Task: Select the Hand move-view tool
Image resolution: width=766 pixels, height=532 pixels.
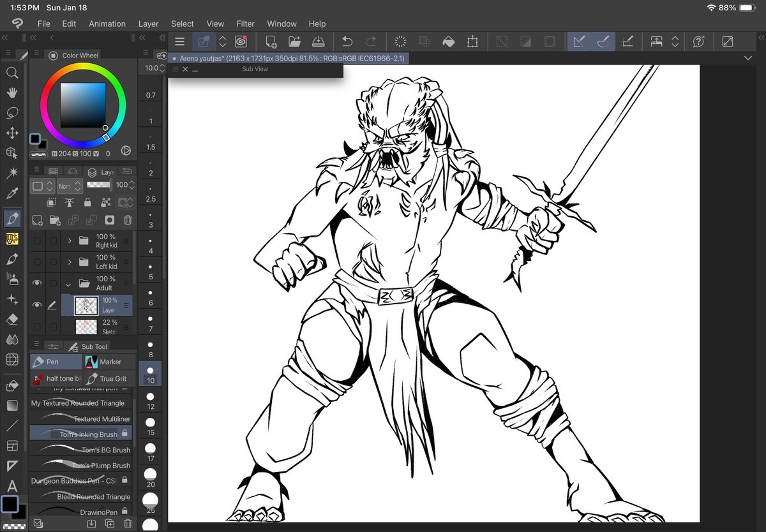Action: pos(11,93)
